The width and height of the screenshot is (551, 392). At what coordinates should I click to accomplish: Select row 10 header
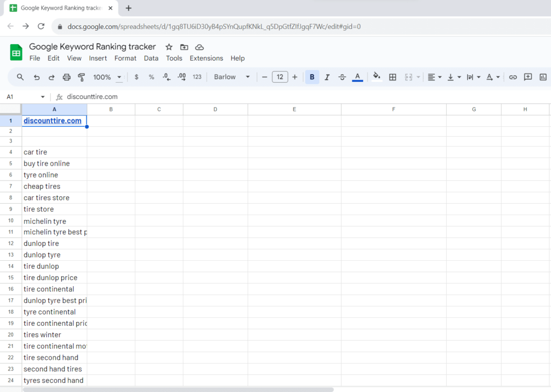(11, 220)
